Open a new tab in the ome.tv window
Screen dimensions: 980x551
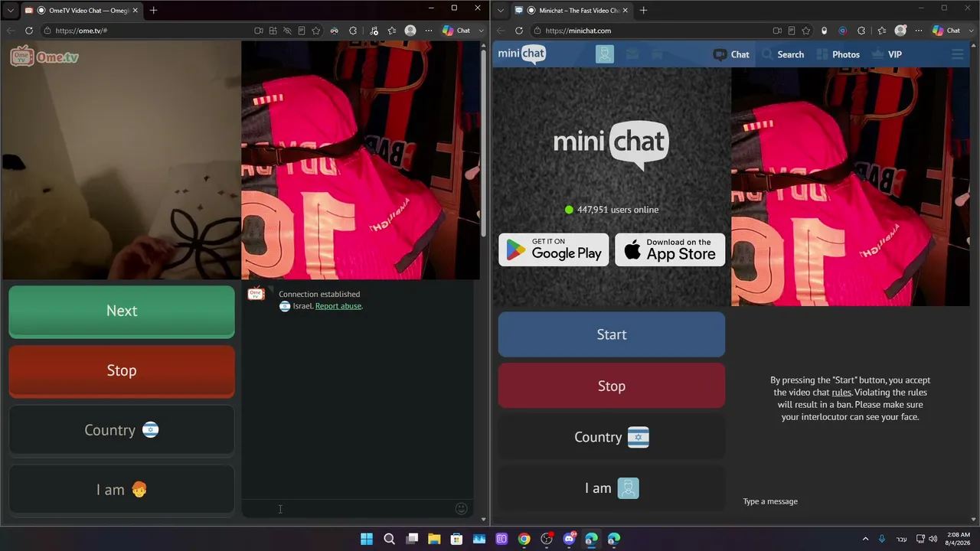pyautogui.click(x=153, y=10)
